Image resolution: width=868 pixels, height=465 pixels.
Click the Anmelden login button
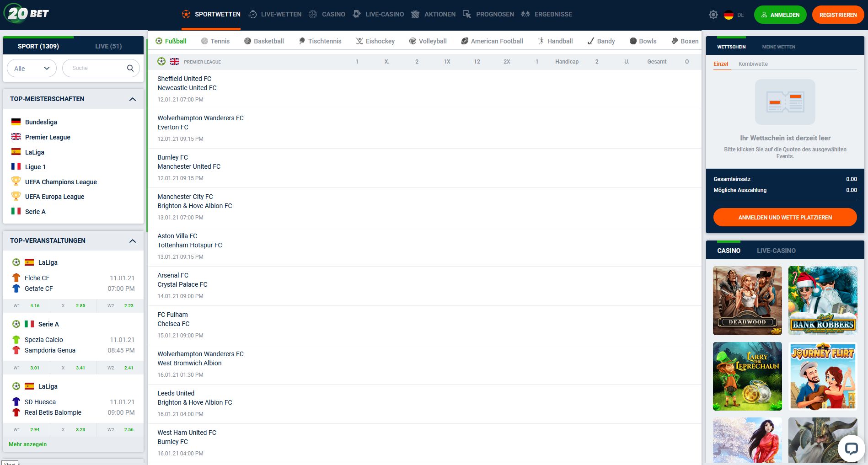click(780, 15)
